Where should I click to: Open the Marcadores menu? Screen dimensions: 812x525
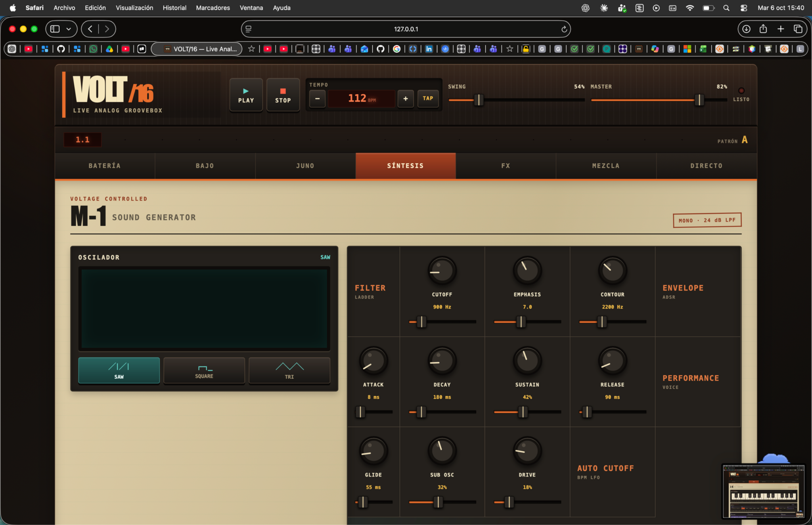[x=213, y=8]
